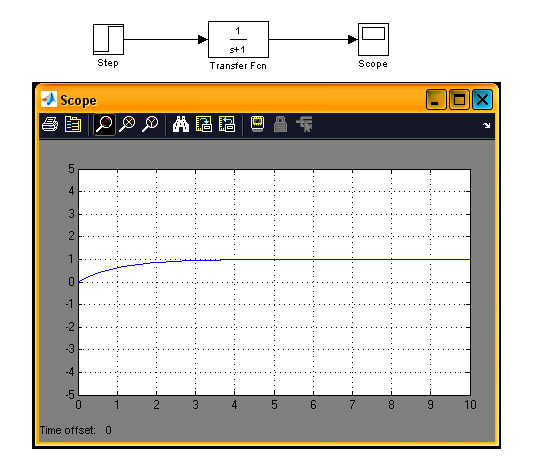Click the x-axis tick label 10
Viewport: 536px width, 461px height.
coord(470,405)
